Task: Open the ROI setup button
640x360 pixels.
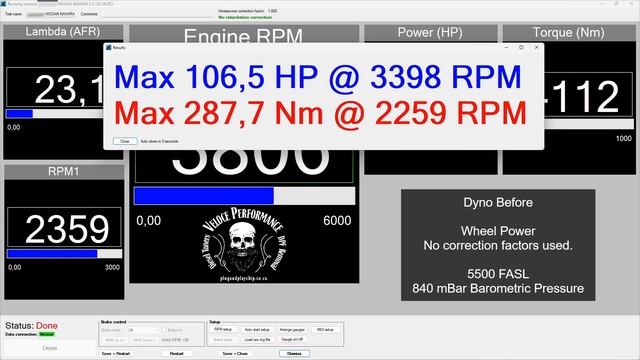Action: click(x=325, y=329)
